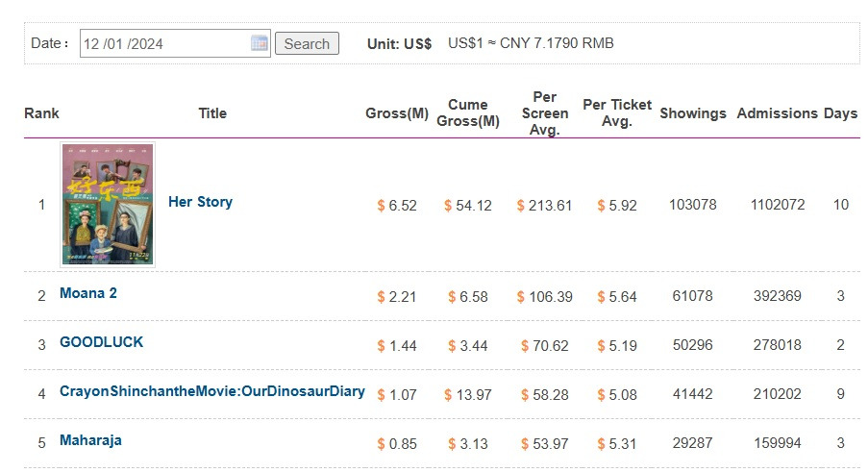Click Her Story's gross value $6.52
The image size is (868, 472).
click(x=397, y=206)
